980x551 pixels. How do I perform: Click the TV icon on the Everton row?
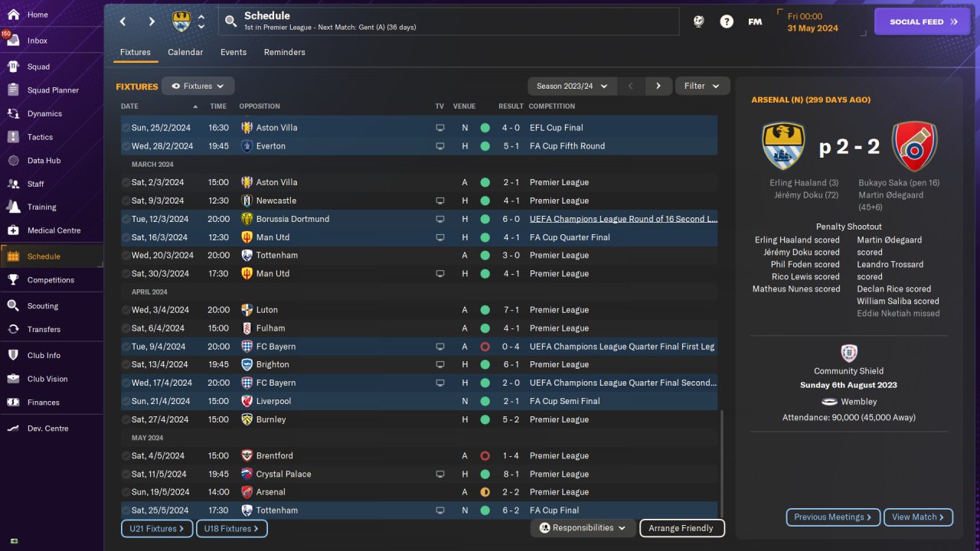click(x=439, y=146)
